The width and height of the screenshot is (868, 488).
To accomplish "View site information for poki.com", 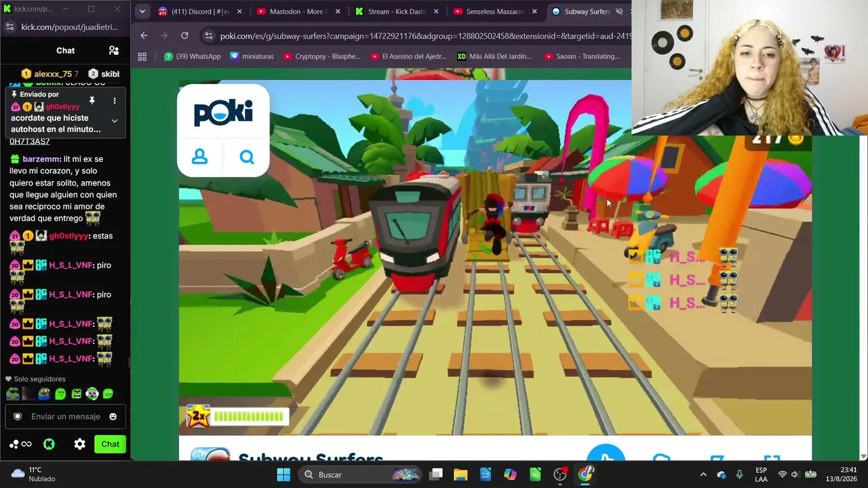I will point(208,36).
